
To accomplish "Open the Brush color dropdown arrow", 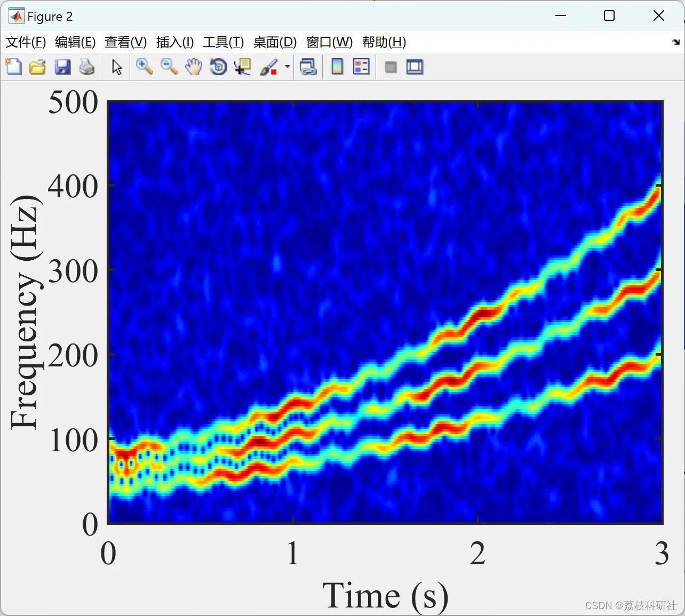I will point(288,67).
